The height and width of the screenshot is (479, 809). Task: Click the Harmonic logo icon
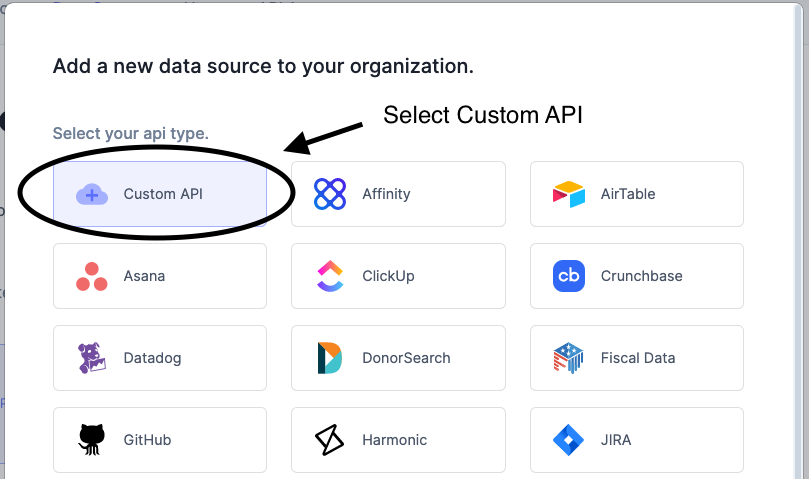329,440
